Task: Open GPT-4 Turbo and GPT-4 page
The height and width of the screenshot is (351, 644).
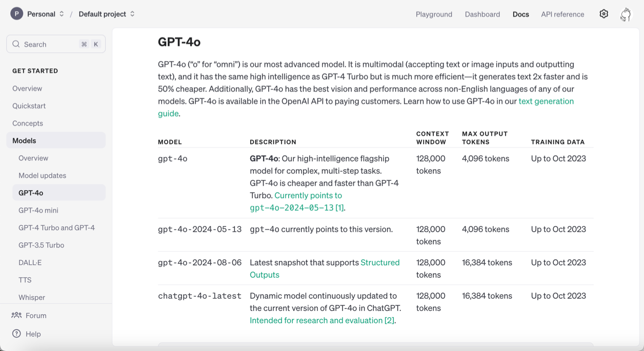Action: [x=56, y=228]
